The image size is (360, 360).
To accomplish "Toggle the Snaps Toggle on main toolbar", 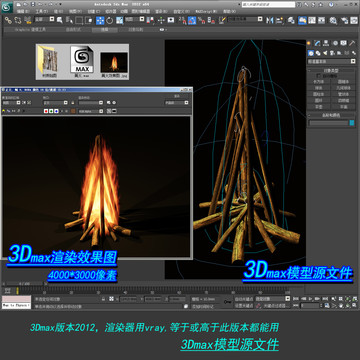I will [x=182, y=20].
